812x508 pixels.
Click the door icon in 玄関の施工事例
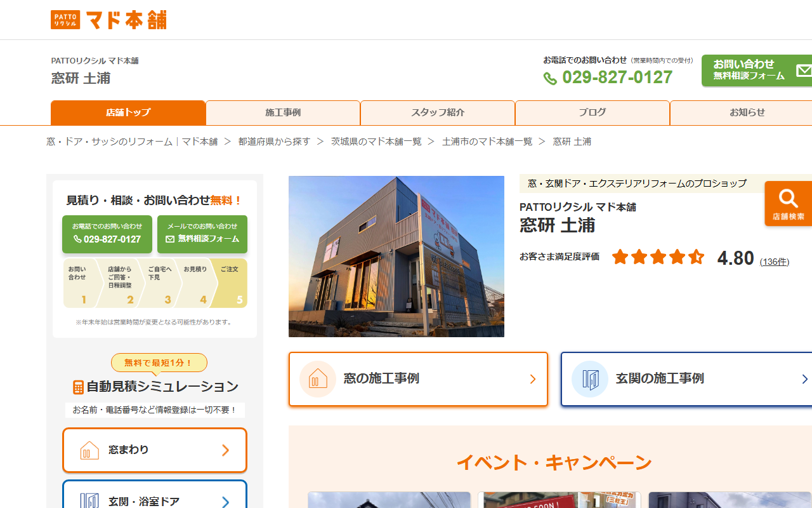pyautogui.click(x=590, y=379)
